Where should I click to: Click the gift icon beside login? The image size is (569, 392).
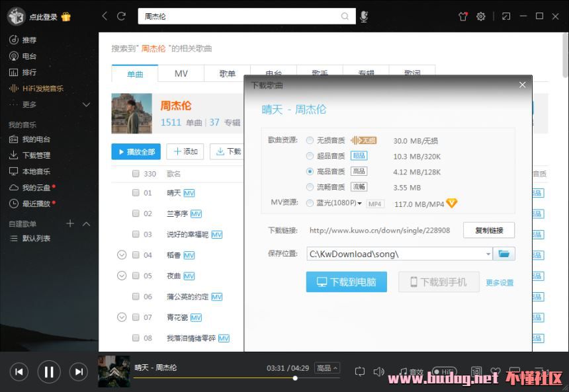click(x=66, y=17)
